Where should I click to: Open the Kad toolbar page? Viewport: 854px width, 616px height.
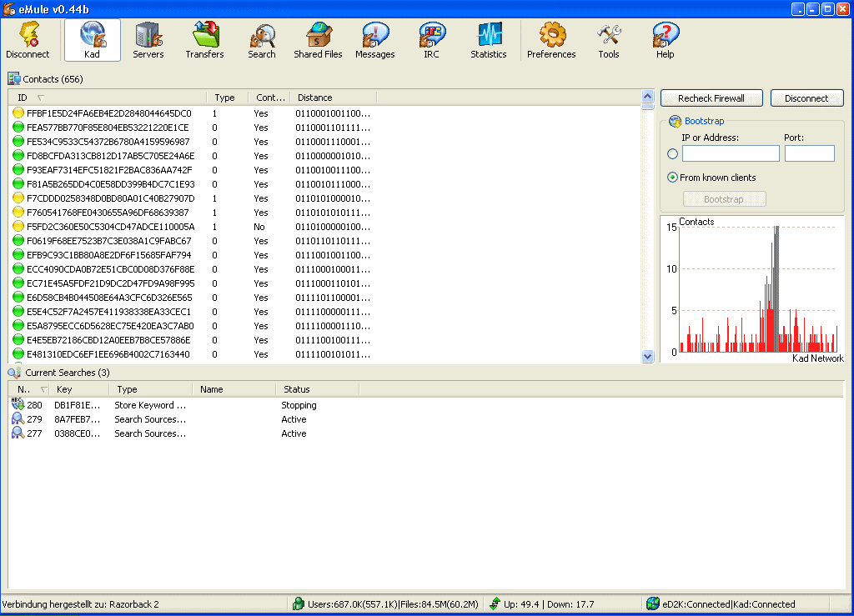92,40
